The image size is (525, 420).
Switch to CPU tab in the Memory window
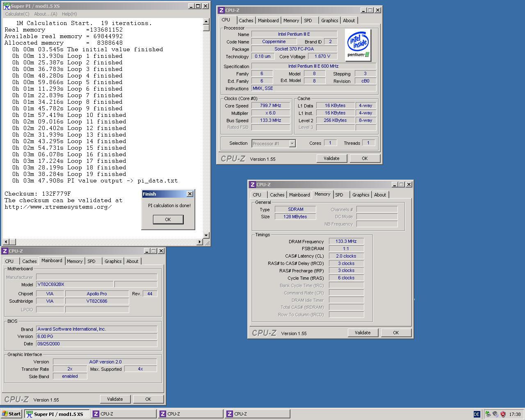257,195
